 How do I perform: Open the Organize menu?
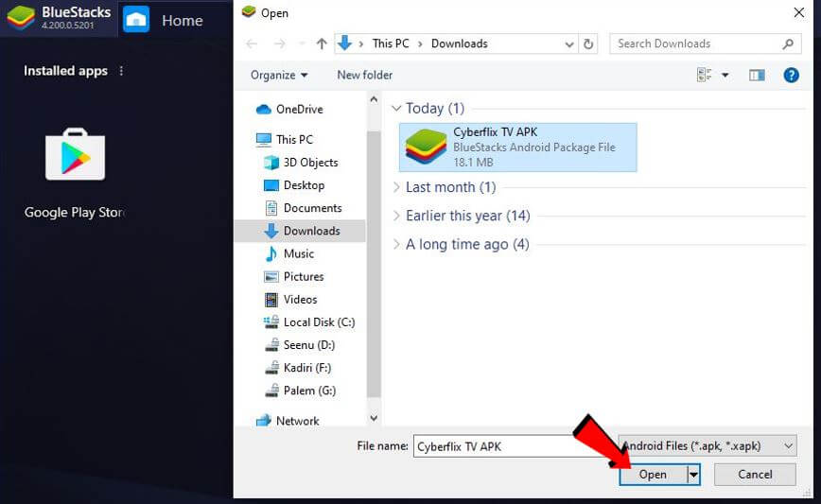278,75
